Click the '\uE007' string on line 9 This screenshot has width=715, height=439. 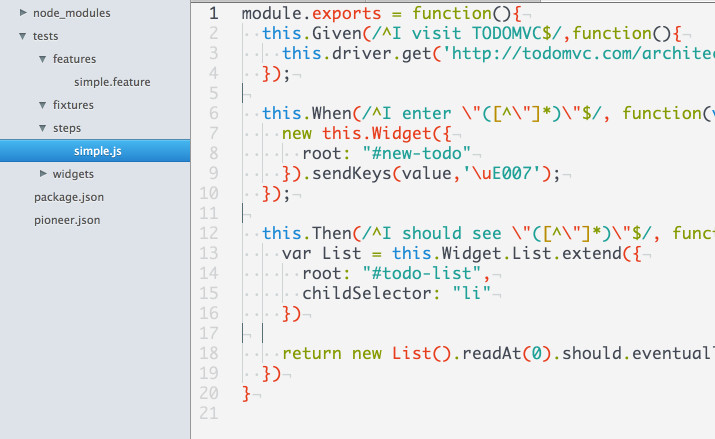coord(503,173)
